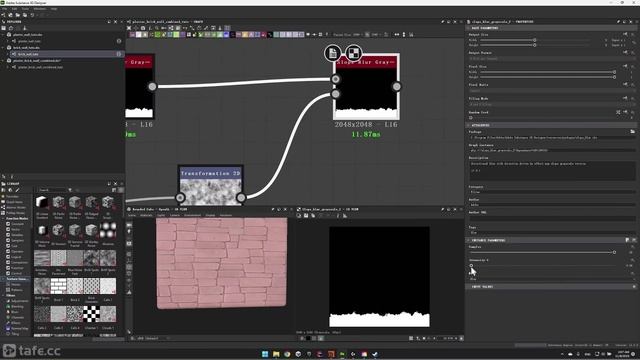Click the checker badge icon above Slope Blur node
Screen dimensions: 640x360
coord(353,53)
